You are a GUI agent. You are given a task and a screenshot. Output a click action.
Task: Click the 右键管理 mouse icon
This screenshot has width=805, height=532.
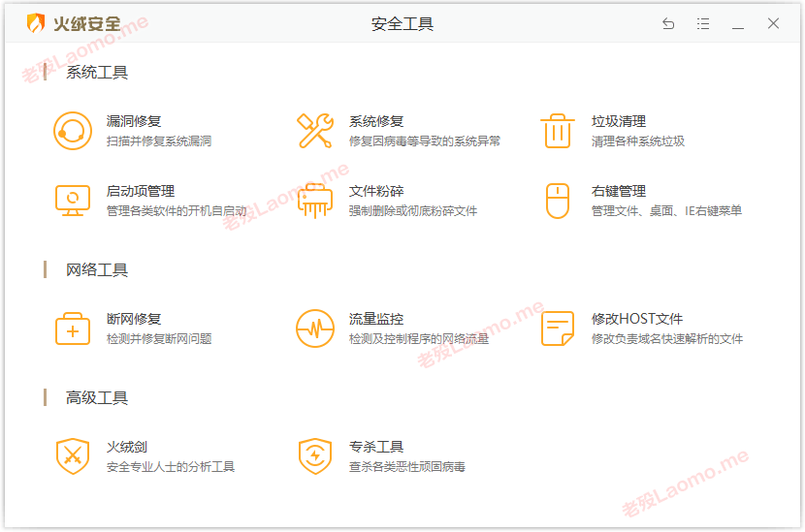coord(558,201)
